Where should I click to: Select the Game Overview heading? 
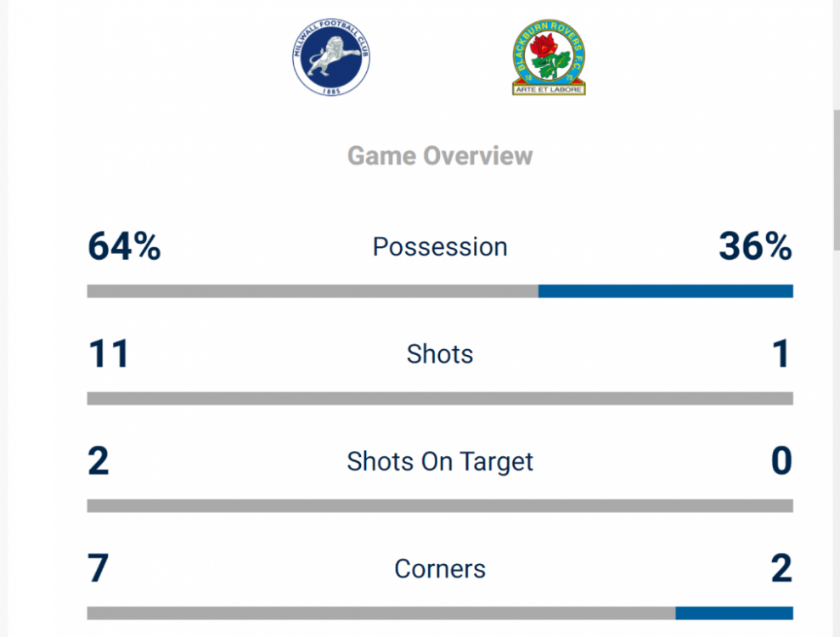440,156
